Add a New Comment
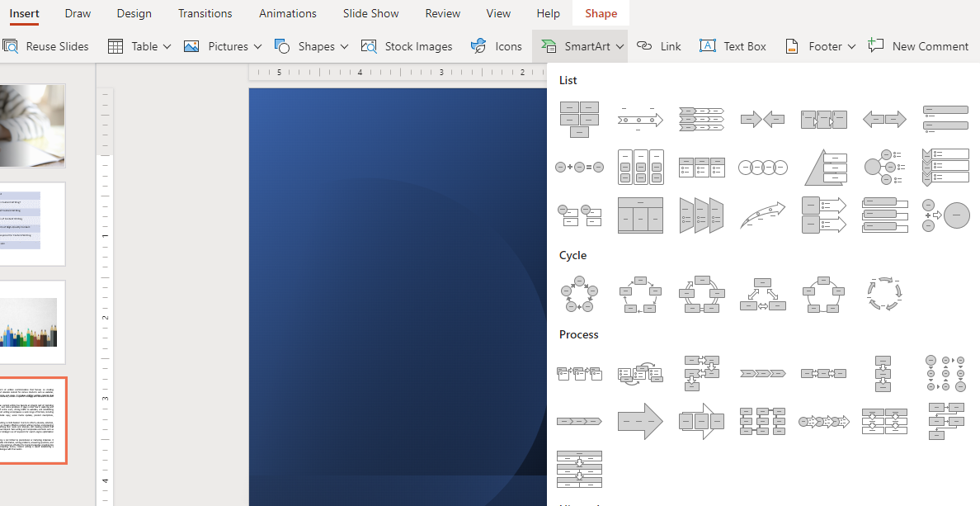The image size is (980, 506). pyautogui.click(x=918, y=46)
